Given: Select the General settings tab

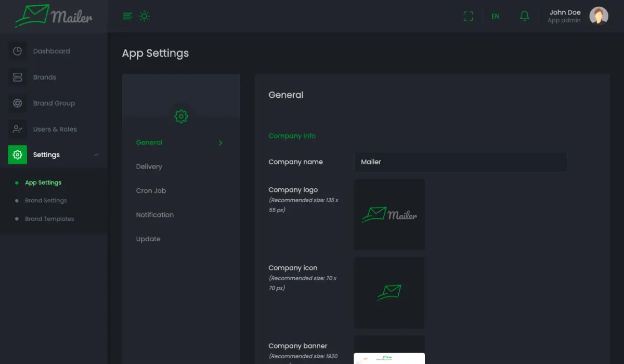Looking at the screenshot, I should tap(149, 142).
